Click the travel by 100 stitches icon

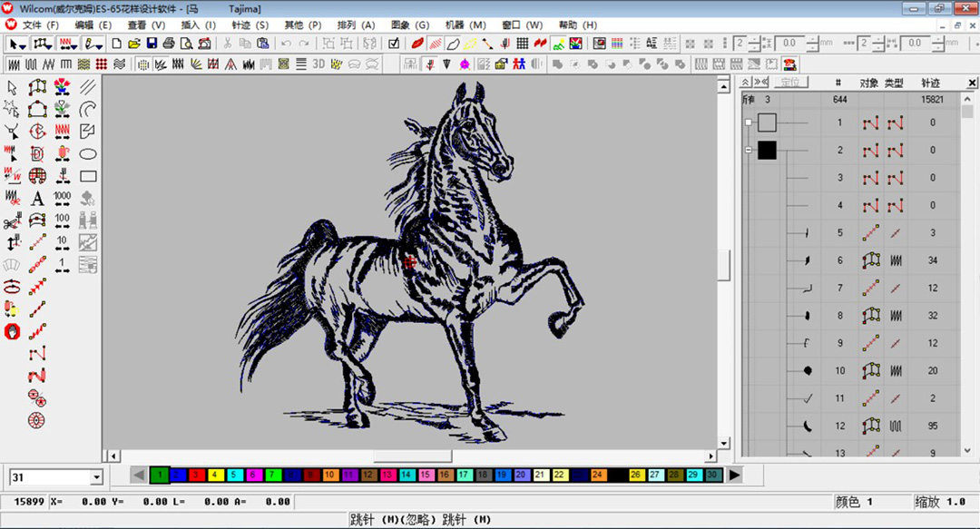point(62,220)
